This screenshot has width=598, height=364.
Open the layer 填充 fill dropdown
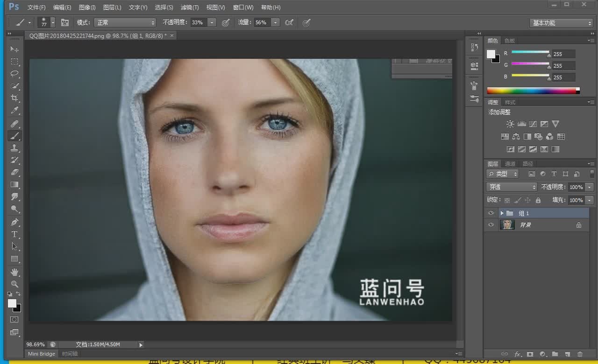click(590, 200)
